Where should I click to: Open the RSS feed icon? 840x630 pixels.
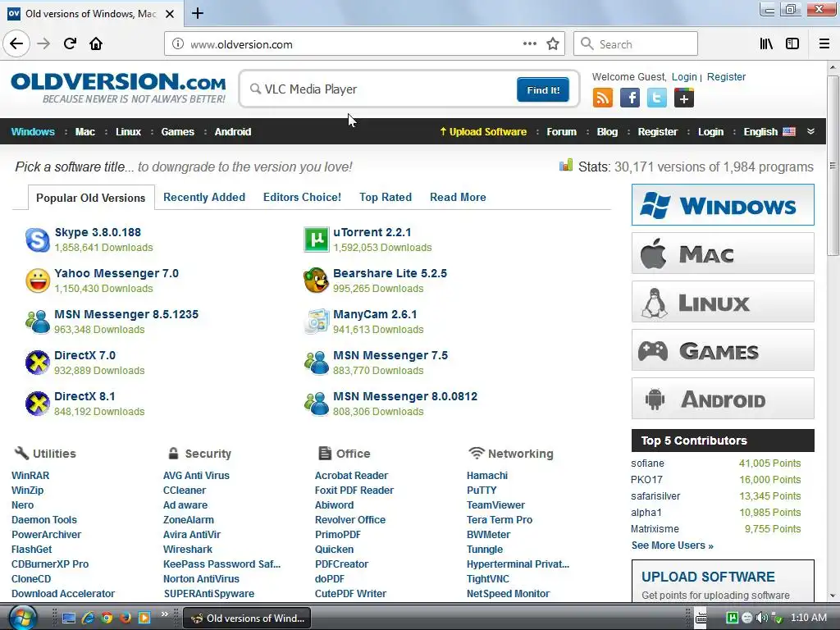coord(603,98)
